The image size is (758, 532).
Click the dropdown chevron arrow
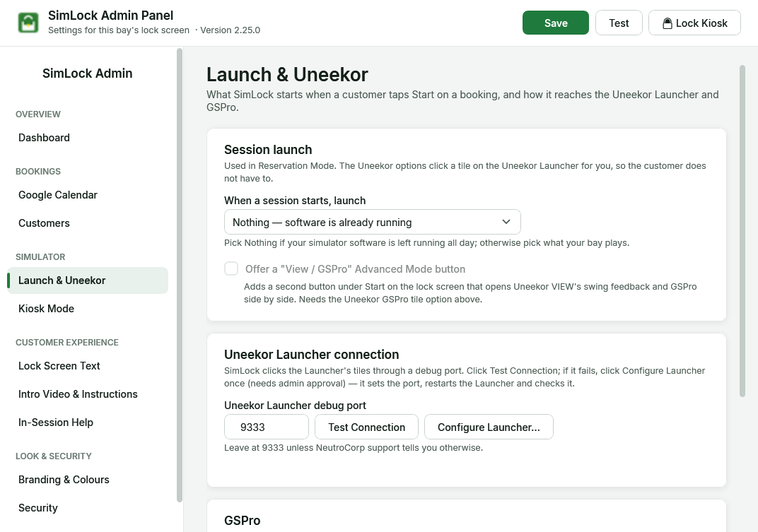[x=506, y=222]
